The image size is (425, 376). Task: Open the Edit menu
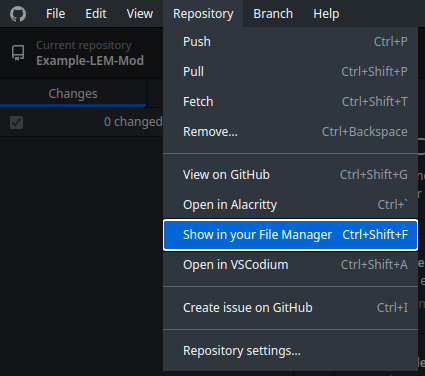[x=96, y=14]
